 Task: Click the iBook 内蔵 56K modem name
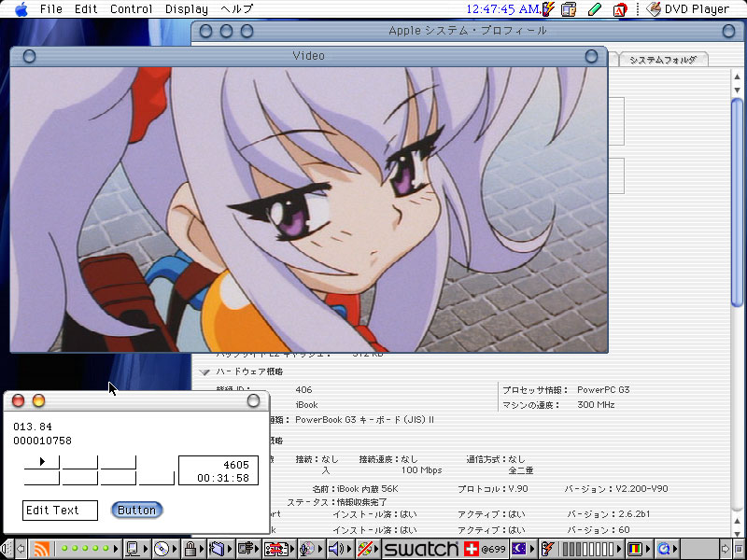(x=367, y=489)
